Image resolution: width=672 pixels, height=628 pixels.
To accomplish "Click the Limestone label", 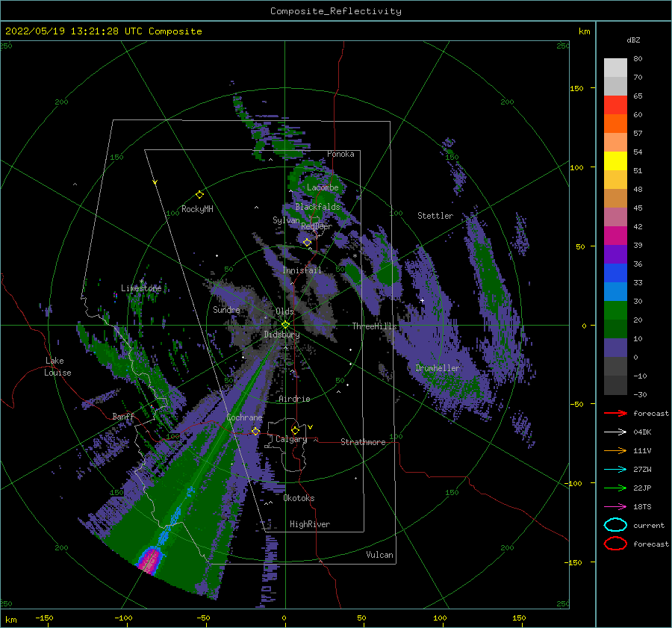I will [141, 288].
